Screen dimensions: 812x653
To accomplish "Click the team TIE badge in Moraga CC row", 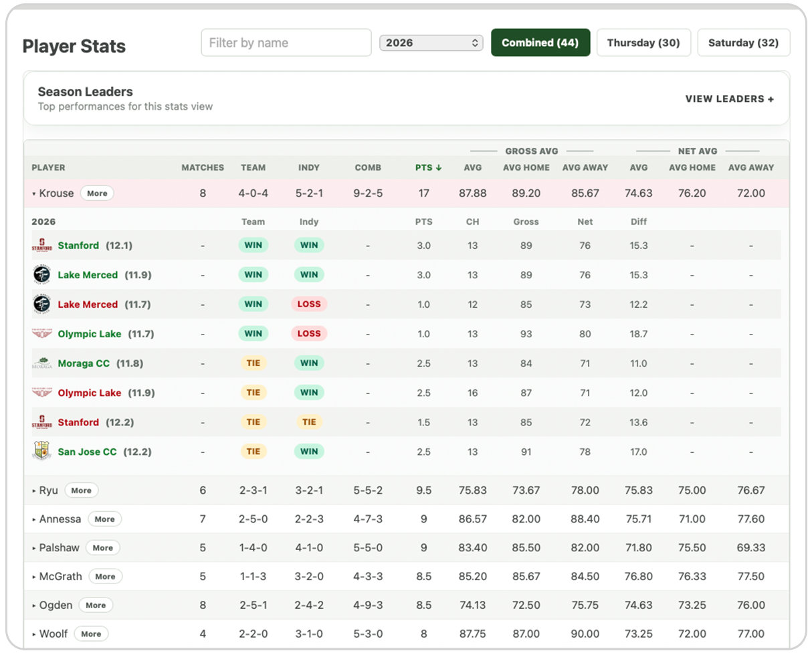I will pos(253,363).
